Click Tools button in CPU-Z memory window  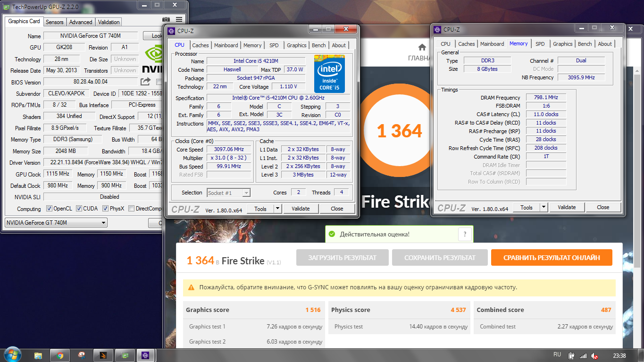click(x=527, y=207)
